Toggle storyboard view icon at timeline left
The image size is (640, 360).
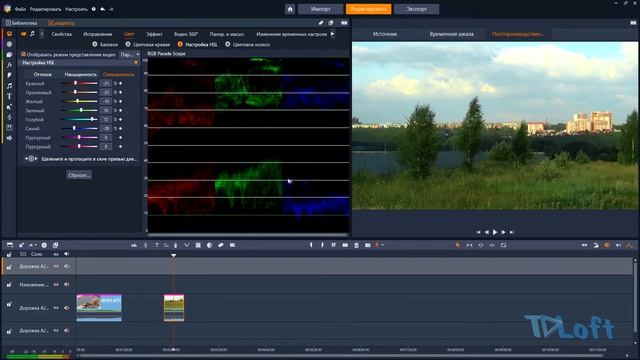10,245
